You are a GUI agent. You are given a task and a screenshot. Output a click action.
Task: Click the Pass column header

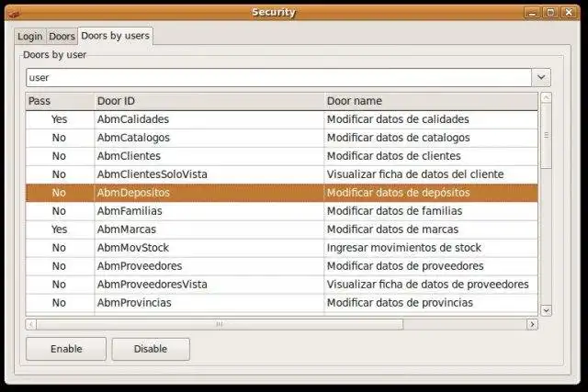coord(59,100)
